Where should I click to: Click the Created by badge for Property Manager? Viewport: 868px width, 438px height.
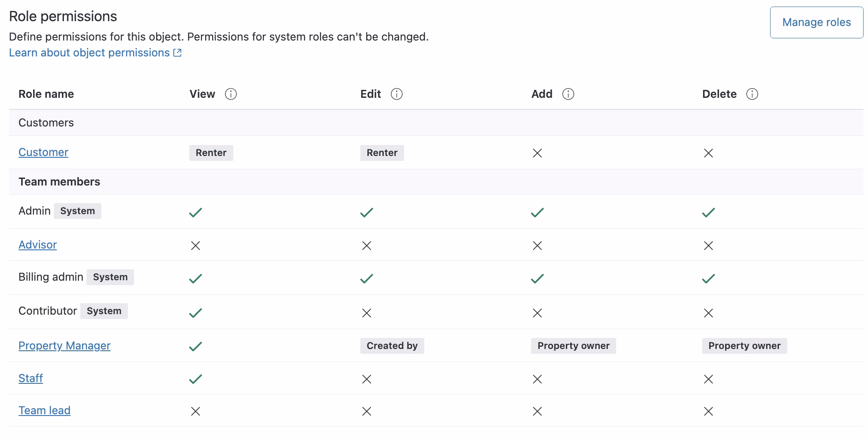pos(392,346)
